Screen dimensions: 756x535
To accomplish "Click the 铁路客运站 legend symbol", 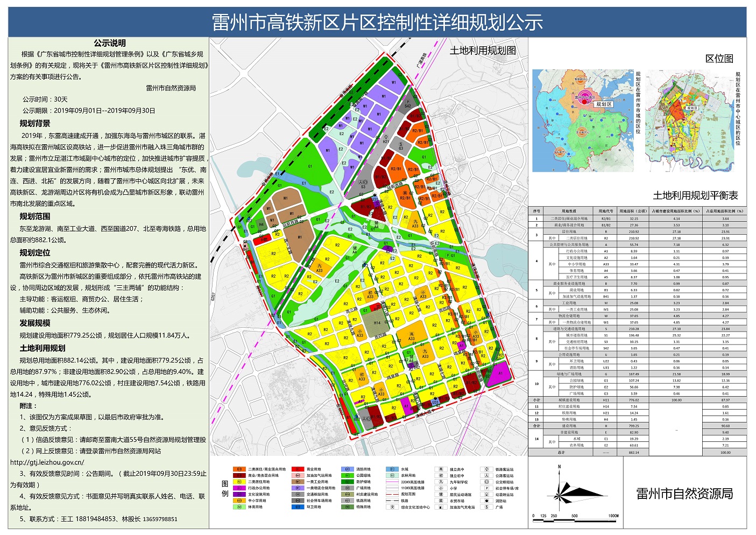I will pos(487,469).
